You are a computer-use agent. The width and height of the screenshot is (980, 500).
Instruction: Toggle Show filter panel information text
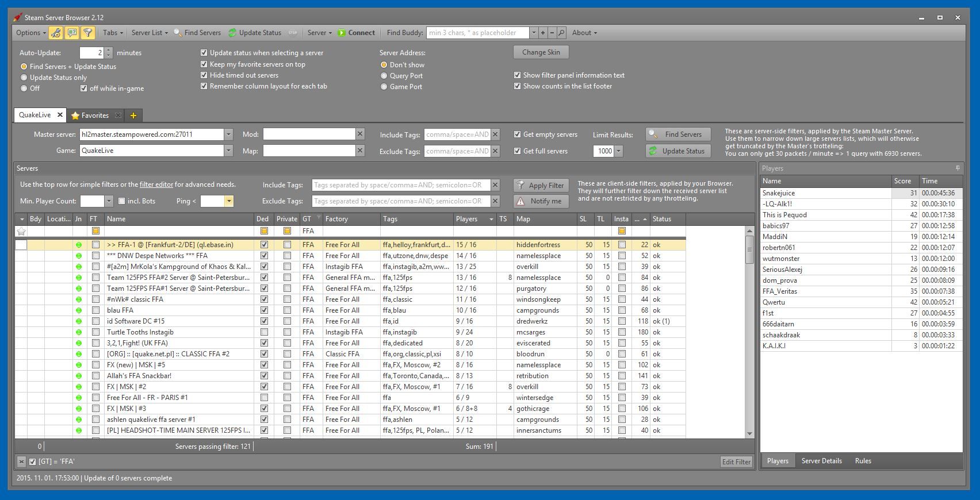[x=518, y=75]
